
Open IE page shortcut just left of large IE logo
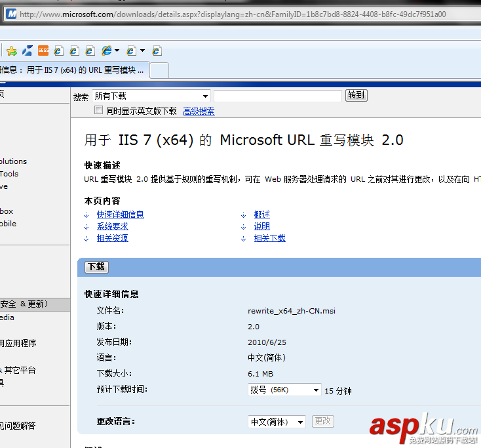click(x=90, y=51)
